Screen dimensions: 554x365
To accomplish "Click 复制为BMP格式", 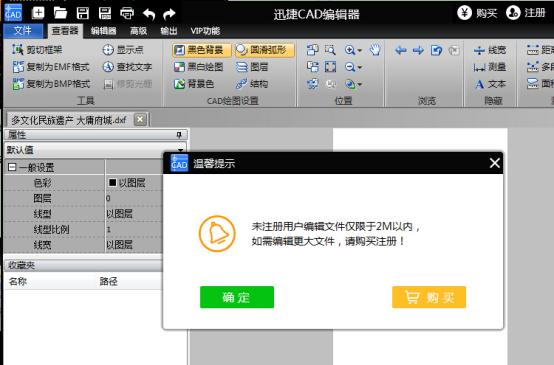I will 51,84.
